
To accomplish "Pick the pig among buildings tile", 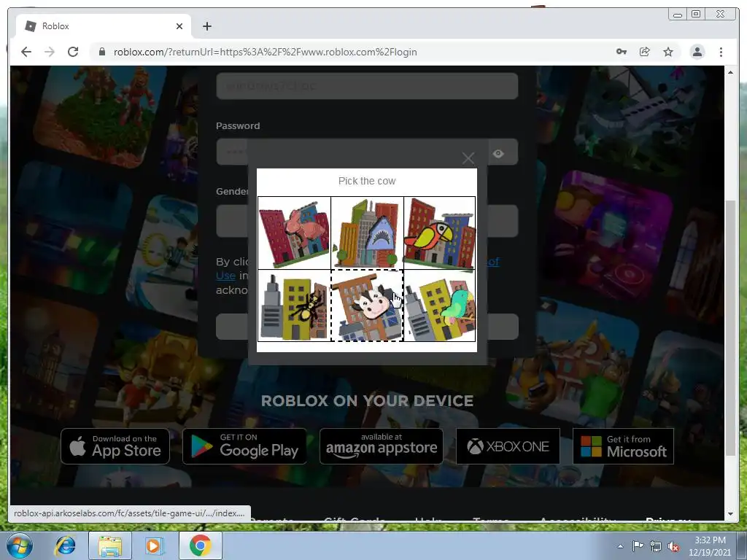I will coord(295,233).
